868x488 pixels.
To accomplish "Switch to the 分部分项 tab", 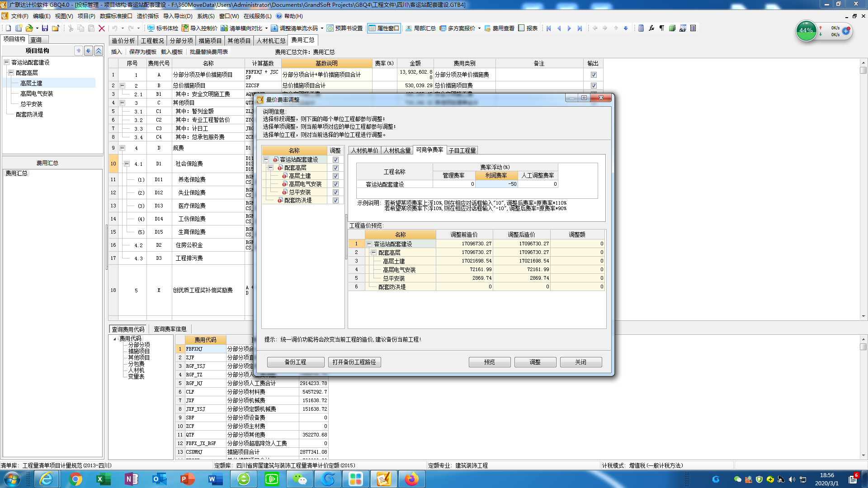I will click(181, 41).
